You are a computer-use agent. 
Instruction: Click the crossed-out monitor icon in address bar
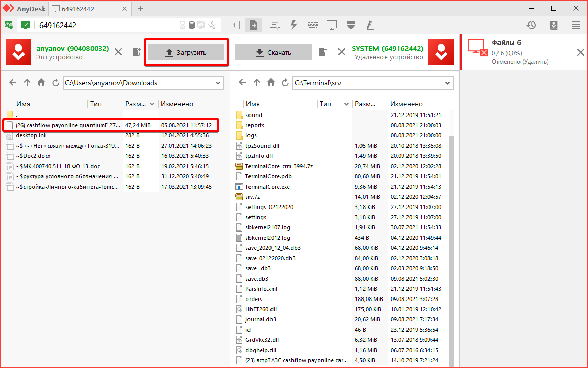pyautogui.click(x=201, y=25)
